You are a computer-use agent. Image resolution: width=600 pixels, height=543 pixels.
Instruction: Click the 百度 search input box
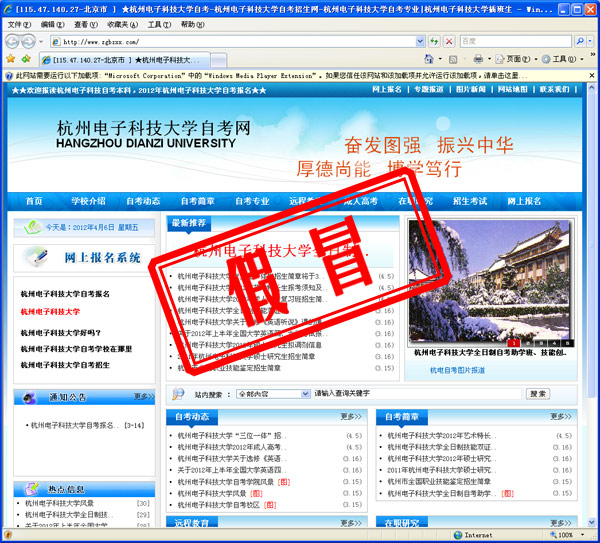coord(515,41)
